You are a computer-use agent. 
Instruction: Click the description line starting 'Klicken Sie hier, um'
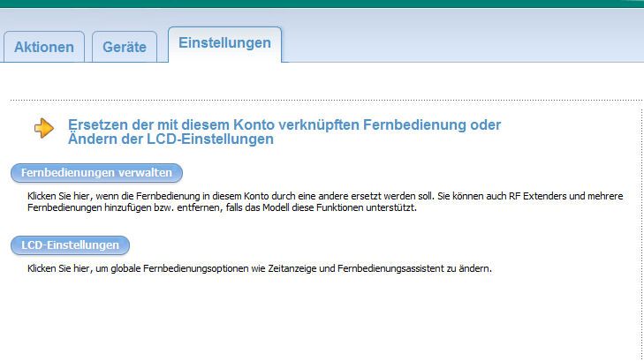pyautogui.click(x=258, y=268)
